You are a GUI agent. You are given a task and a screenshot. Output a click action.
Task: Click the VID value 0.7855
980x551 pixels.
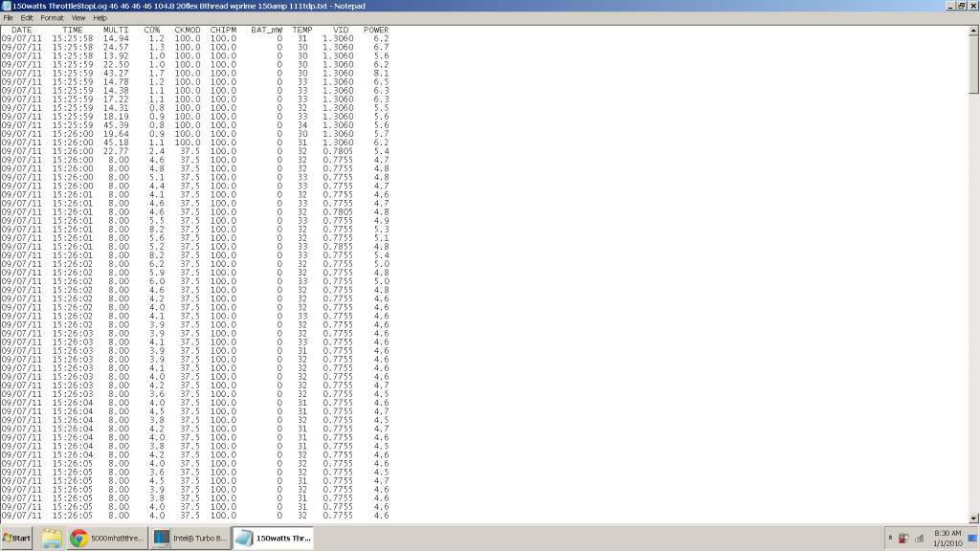338,247
